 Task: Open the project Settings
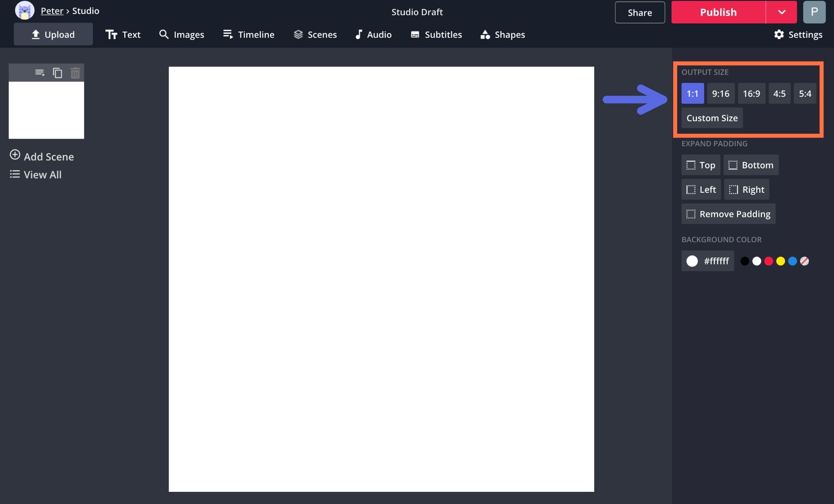(x=799, y=34)
